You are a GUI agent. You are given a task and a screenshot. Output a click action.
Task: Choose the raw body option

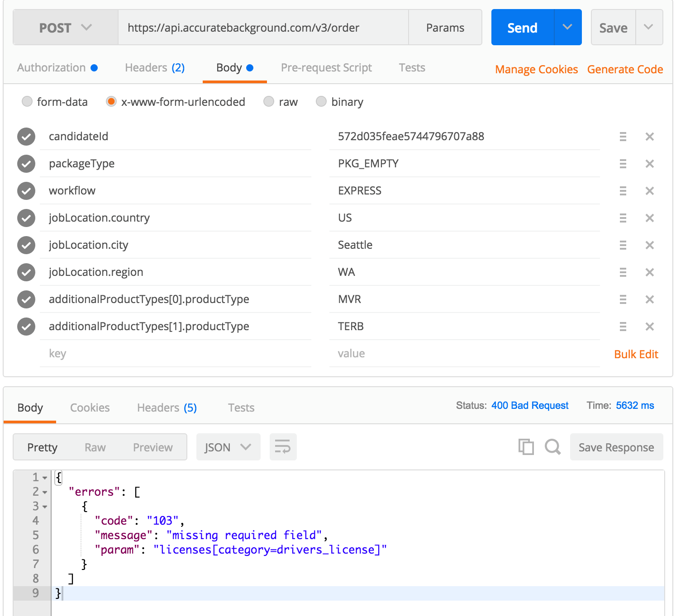pyautogui.click(x=269, y=101)
